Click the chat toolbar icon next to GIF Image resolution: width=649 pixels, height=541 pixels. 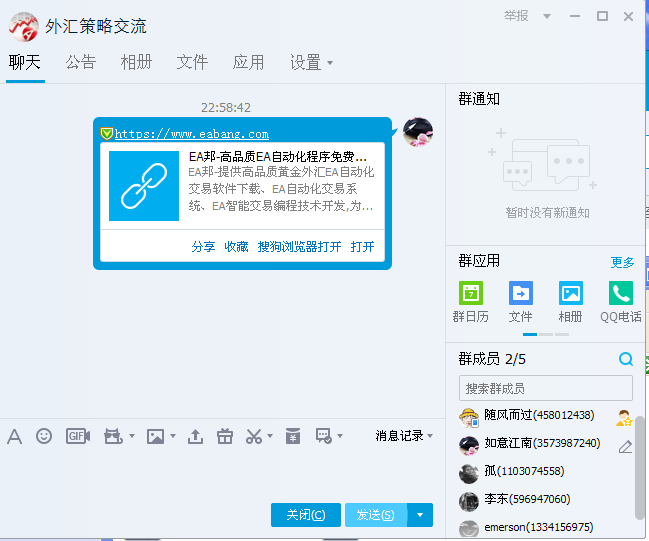[113, 436]
